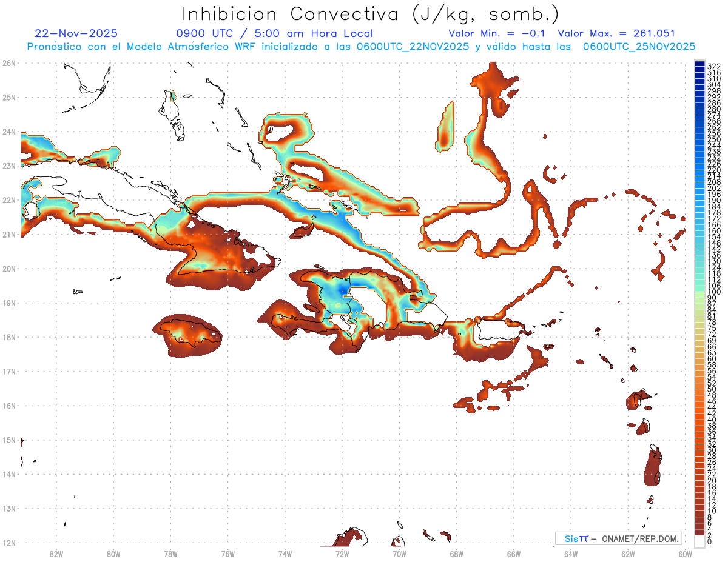Click the 12N latitude label
The image size is (728, 562).
tap(9, 543)
